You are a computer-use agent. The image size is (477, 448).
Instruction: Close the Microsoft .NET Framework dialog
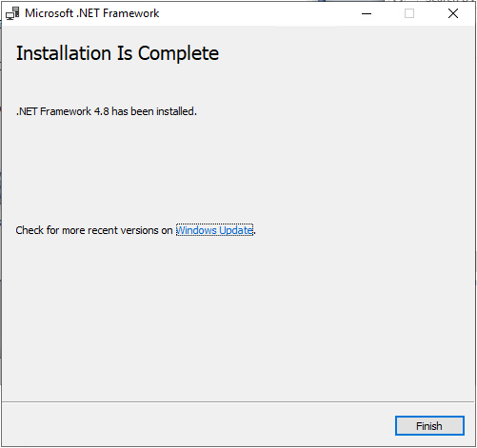pyautogui.click(x=453, y=13)
